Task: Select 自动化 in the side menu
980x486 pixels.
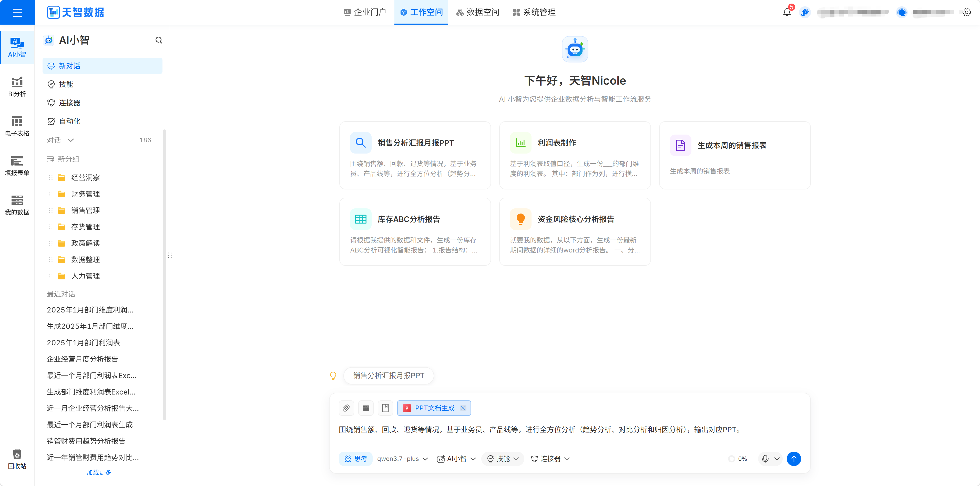Action: point(102,121)
